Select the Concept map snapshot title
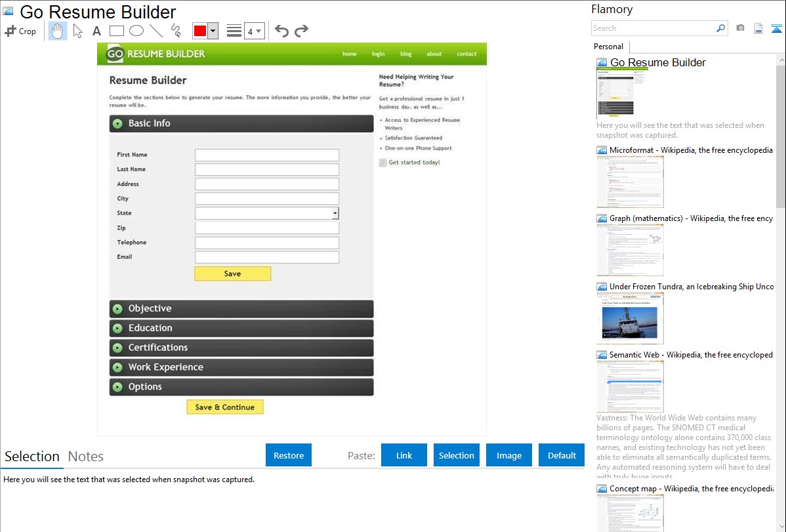The width and height of the screenshot is (786, 532). click(692, 488)
